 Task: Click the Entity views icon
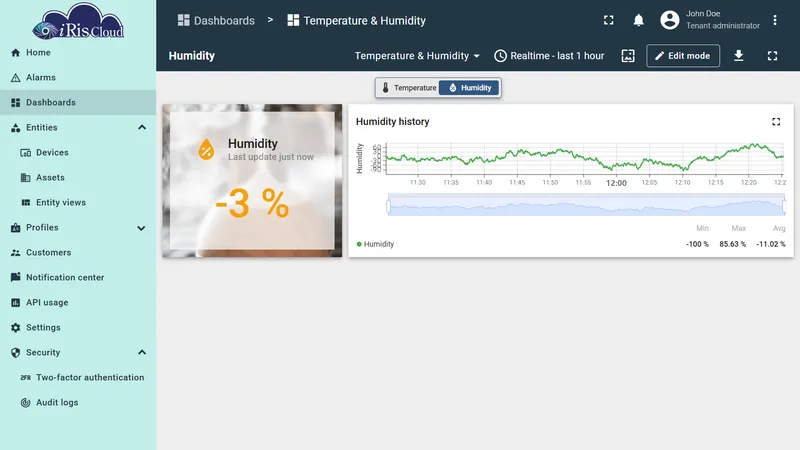pos(26,203)
